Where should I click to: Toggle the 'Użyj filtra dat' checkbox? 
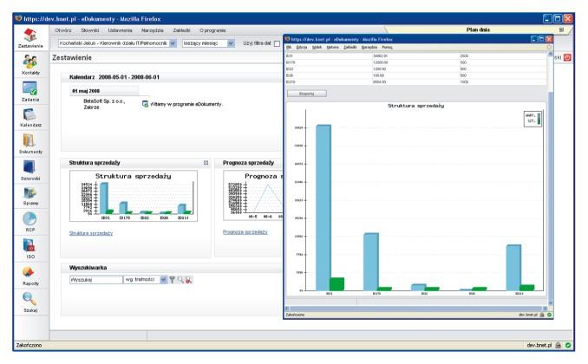click(278, 44)
